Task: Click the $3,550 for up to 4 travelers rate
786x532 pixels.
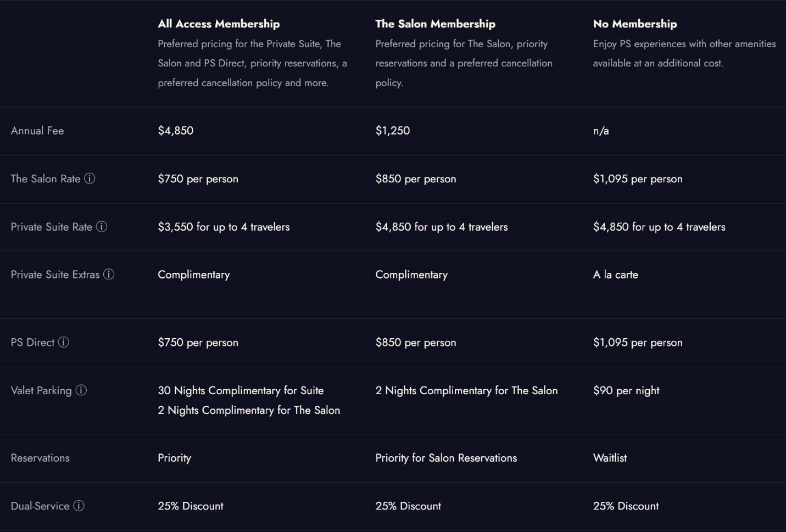Action: tap(224, 227)
